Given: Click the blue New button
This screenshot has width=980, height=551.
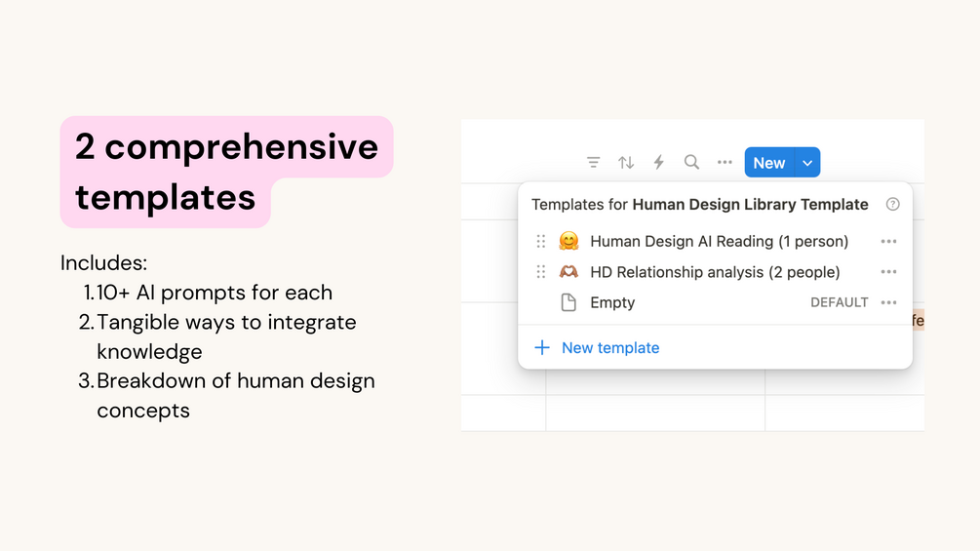Looking at the screenshot, I should click(768, 163).
